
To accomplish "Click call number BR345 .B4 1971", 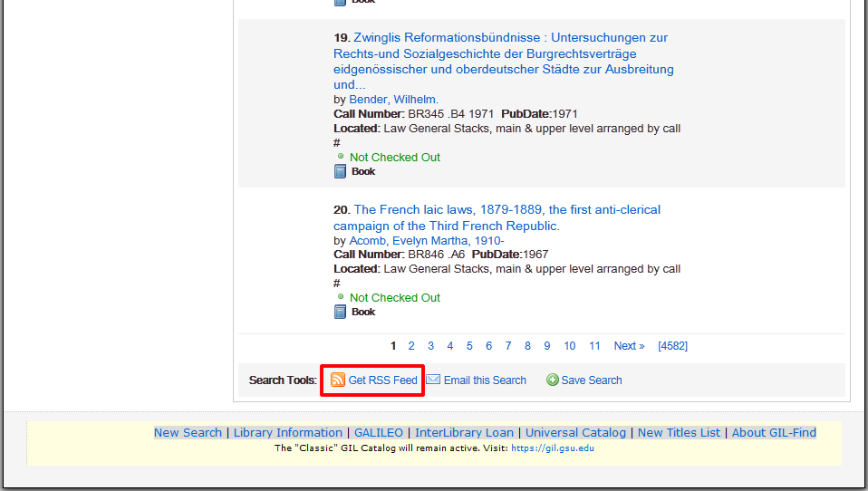I will 450,114.
